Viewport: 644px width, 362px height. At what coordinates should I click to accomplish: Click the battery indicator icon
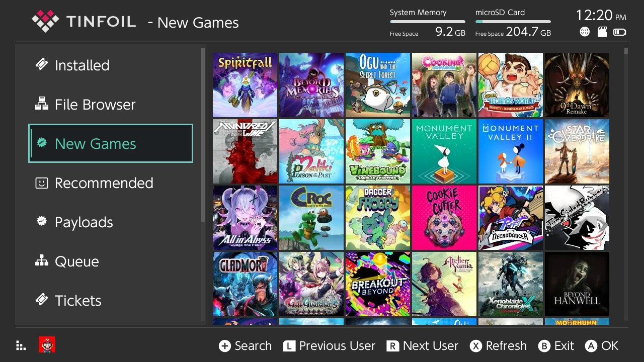[x=620, y=32]
